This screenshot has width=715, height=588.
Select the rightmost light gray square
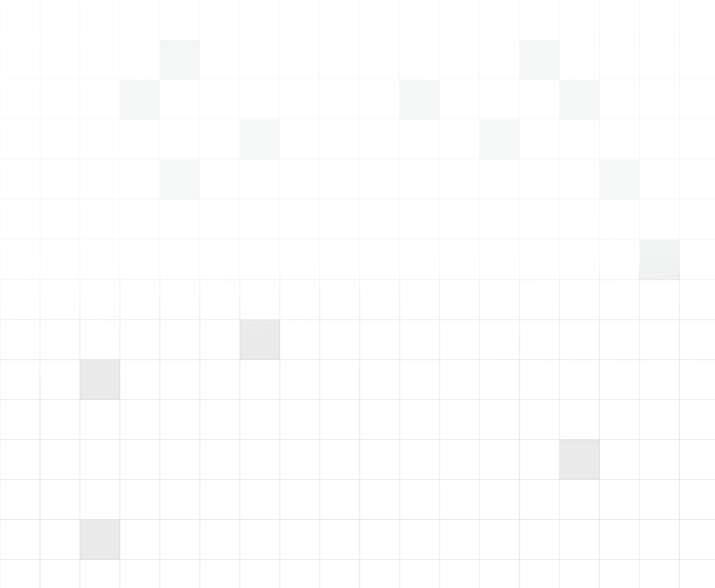coord(619,180)
